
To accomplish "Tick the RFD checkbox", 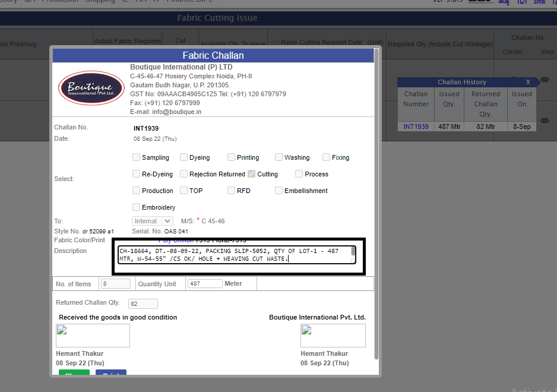I will [x=231, y=191].
